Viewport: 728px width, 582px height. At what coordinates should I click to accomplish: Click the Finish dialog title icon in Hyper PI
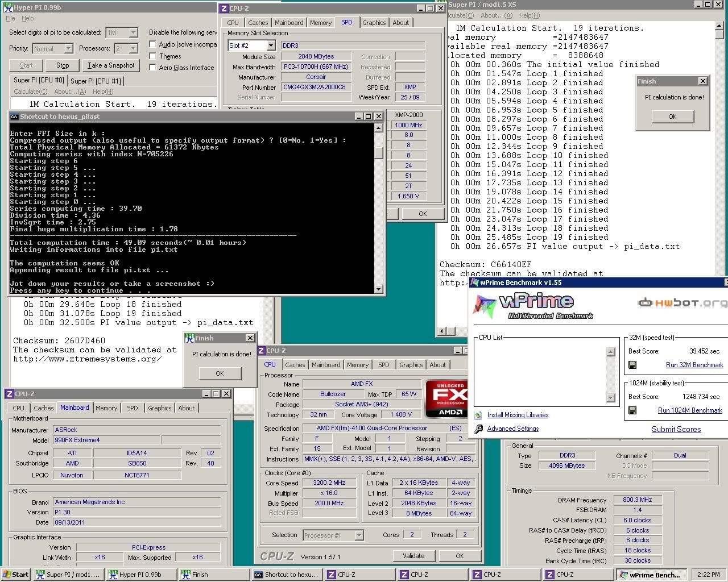coord(190,338)
